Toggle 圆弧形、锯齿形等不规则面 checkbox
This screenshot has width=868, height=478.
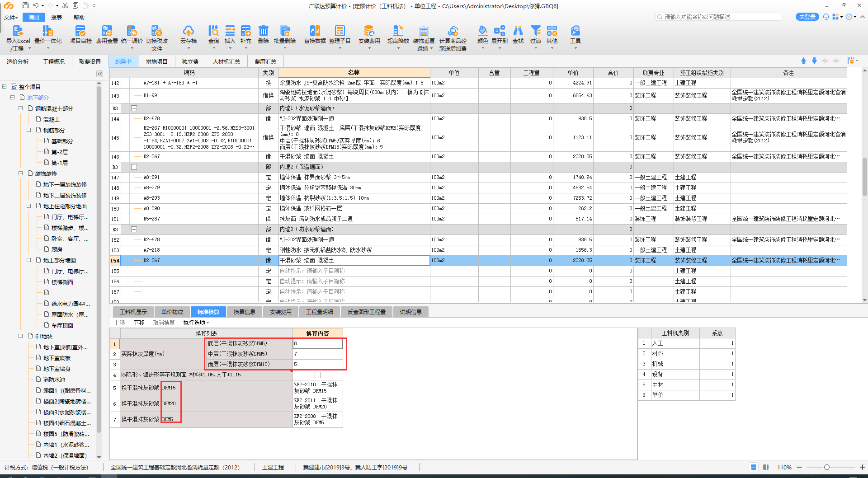(318, 375)
